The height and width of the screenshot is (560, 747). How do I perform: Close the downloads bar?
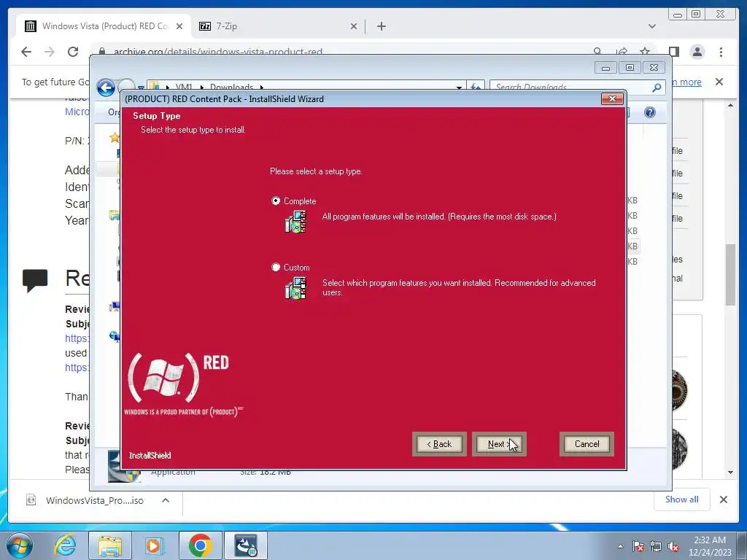click(724, 499)
